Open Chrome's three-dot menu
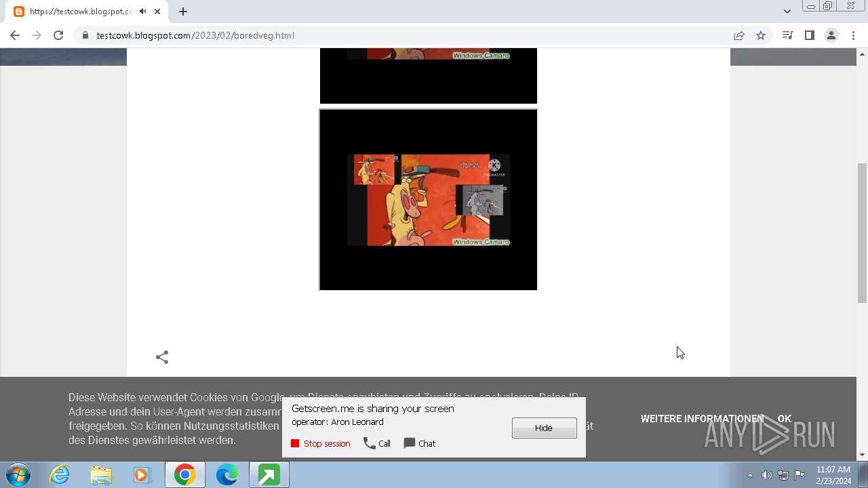This screenshot has width=868, height=488. (853, 35)
